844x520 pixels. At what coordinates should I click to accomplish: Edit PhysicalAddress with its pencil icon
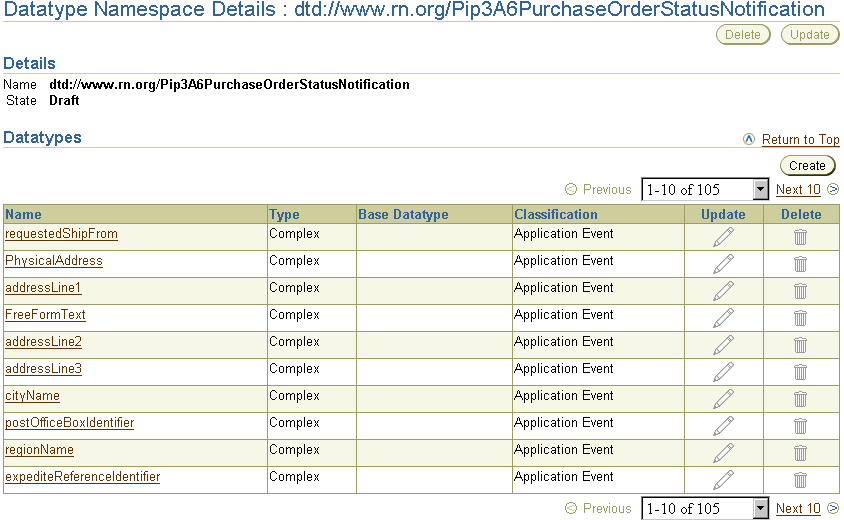[x=723, y=264]
